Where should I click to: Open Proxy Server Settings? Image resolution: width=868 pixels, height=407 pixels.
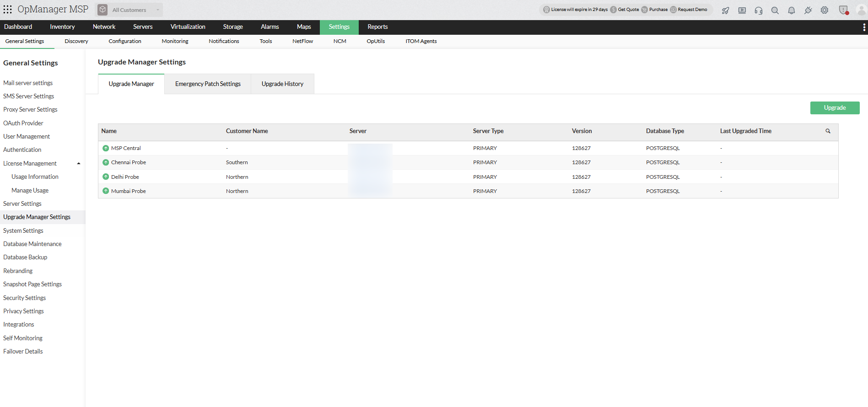point(30,110)
